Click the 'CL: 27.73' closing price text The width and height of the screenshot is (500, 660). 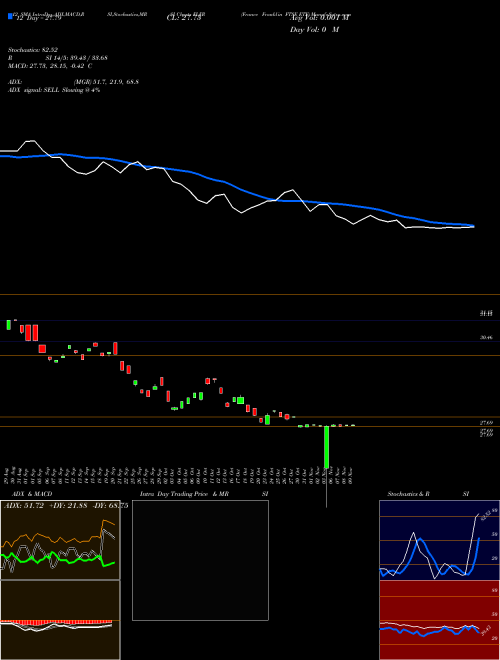[x=184, y=18]
